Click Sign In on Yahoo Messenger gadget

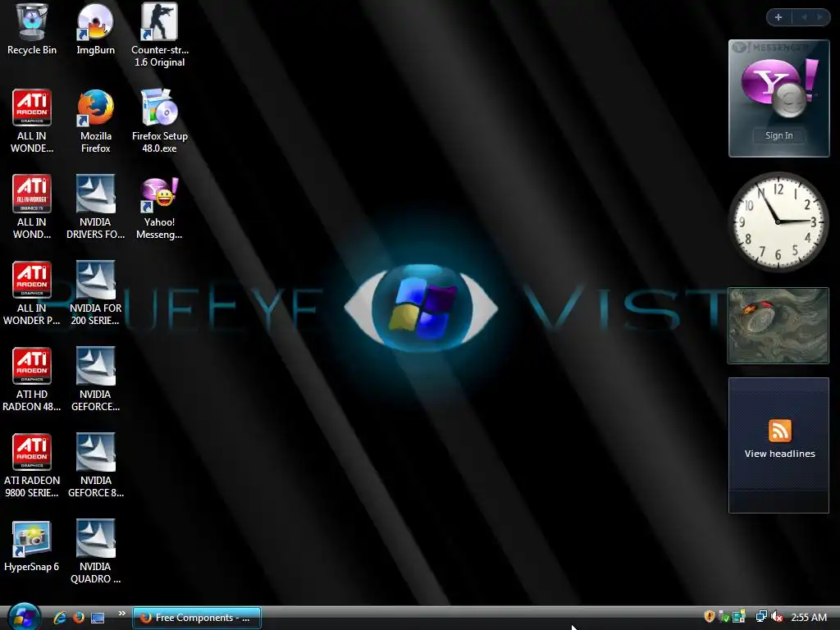(779, 135)
